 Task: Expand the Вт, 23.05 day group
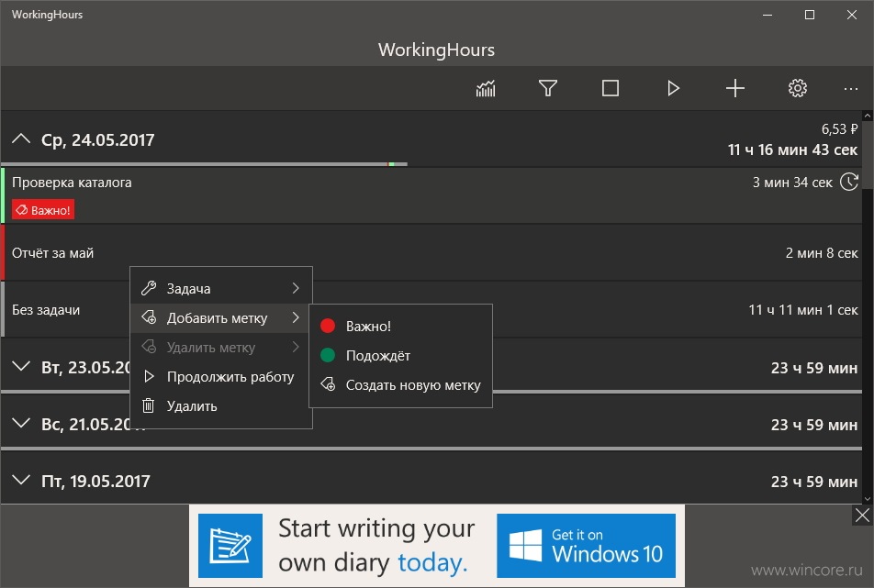(21, 366)
